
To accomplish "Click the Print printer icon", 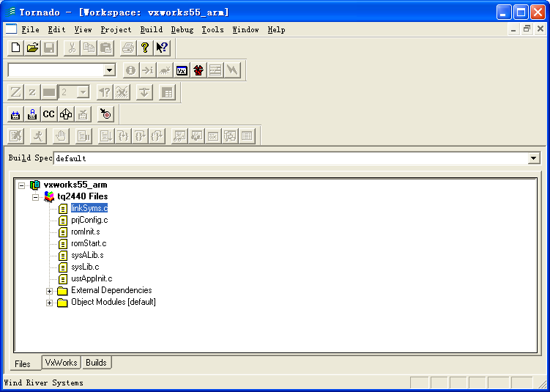I will click(x=128, y=48).
